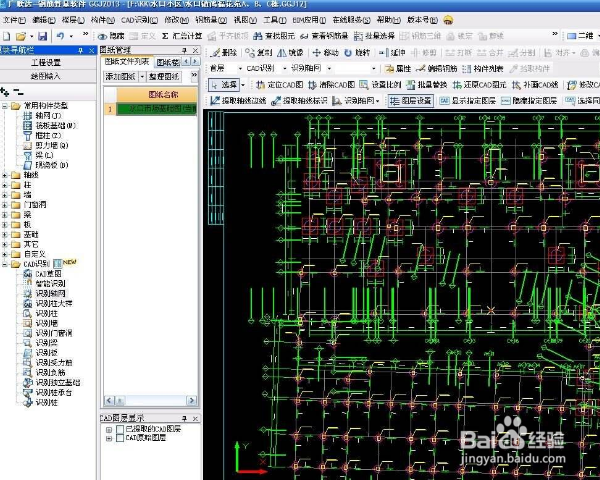This screenshot has height=480, width=600.
Task: Click the 设置比例 tool
Action: pos(380,85)
